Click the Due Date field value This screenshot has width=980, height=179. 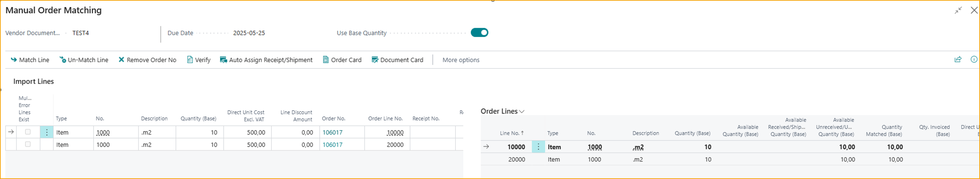coord(249,33)
